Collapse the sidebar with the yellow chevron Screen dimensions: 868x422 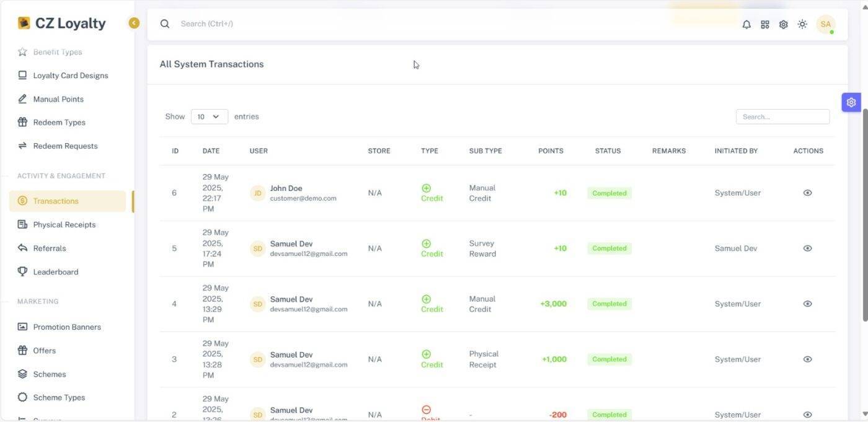tap(134, 22)
